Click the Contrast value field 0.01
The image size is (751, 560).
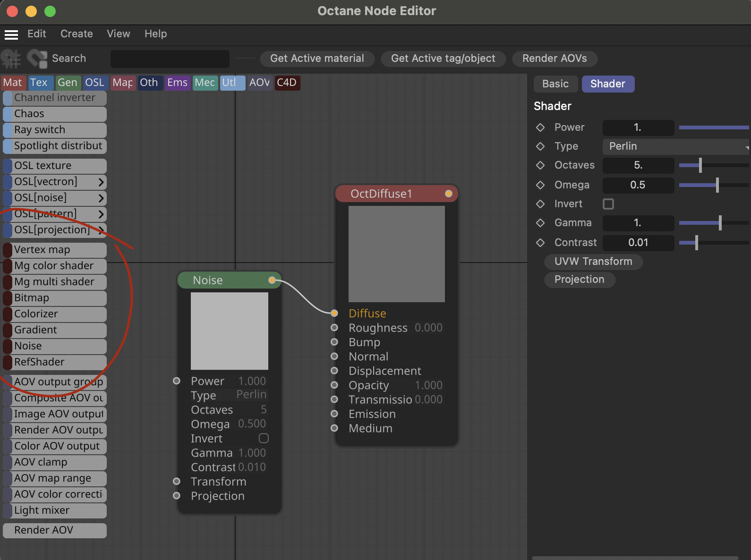[638, 243]
